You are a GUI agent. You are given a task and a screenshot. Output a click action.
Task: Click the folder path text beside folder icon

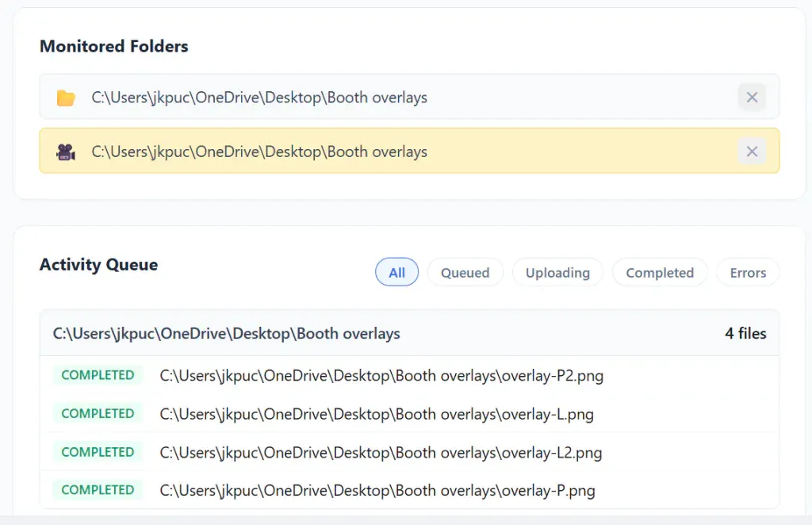click(259, 98)
